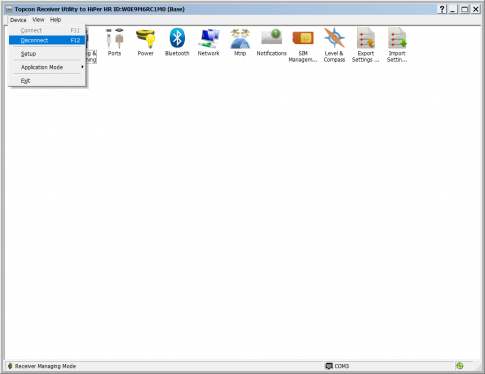This screenshot has height=374, width=485.
Task: Click the 'Receiver Managing Mode' status text
Action: tap(45, 366)
